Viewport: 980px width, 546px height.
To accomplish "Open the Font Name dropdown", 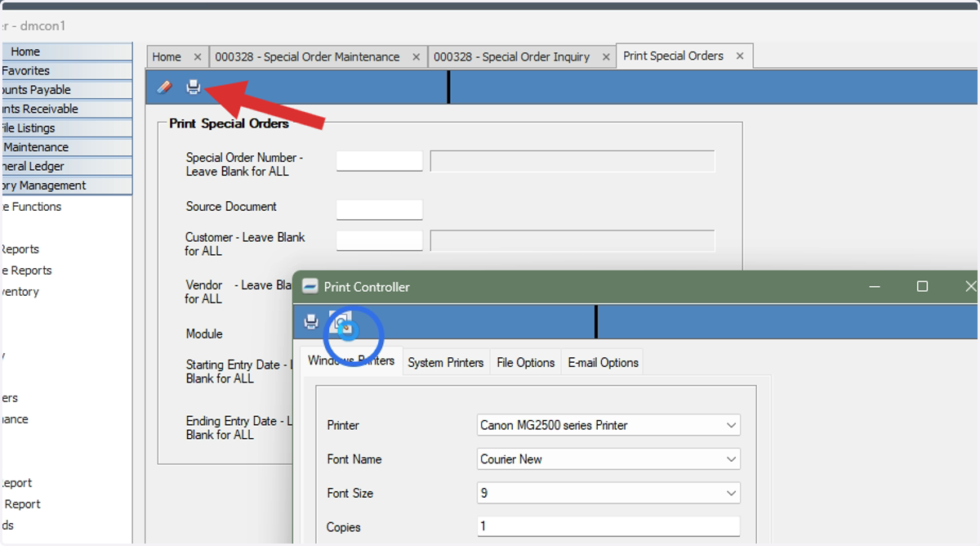I will tap(608, 459).
